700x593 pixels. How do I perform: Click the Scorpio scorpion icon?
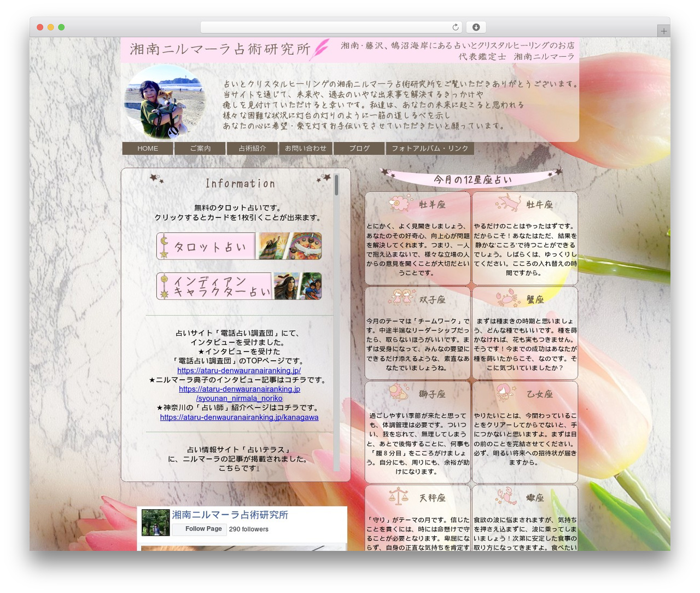tap(507, 497)
